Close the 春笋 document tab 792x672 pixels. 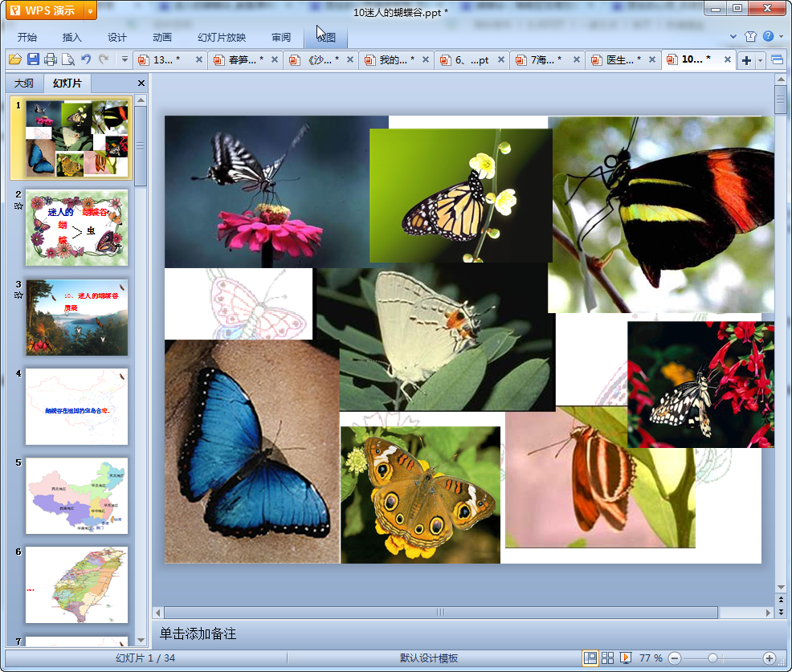[x=274, y=60]
